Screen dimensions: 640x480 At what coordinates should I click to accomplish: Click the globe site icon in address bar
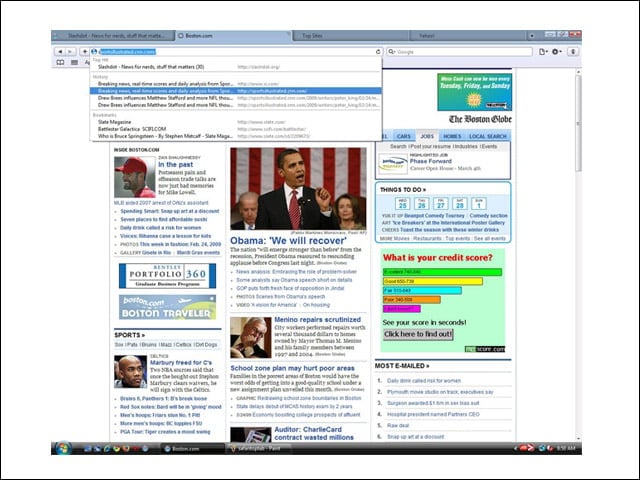(x=94, y=51)
